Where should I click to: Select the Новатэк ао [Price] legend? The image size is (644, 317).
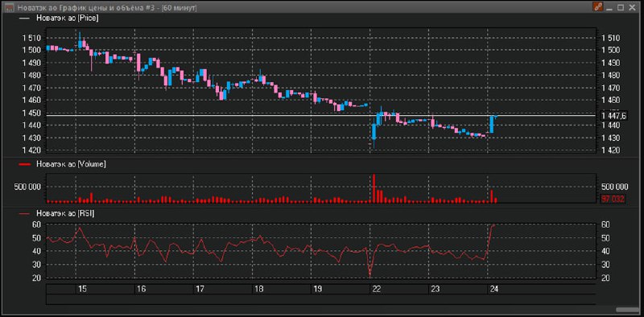click(x=67, y=18)
